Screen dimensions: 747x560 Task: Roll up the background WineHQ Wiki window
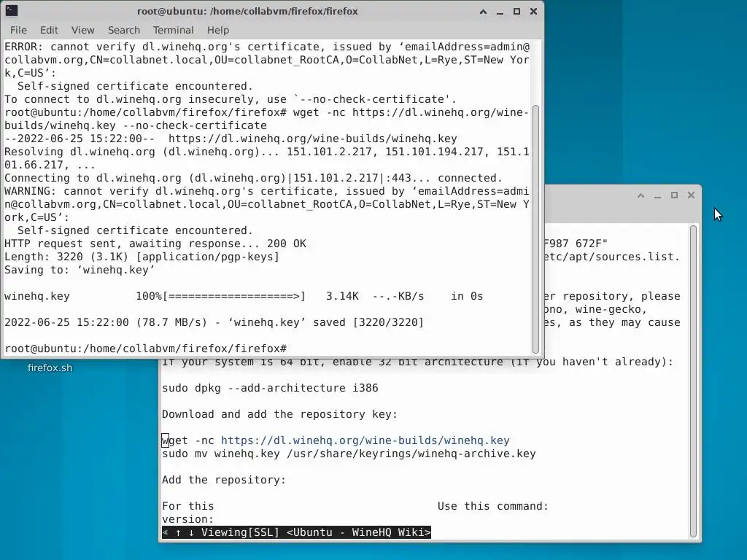(x=640, y=195)
